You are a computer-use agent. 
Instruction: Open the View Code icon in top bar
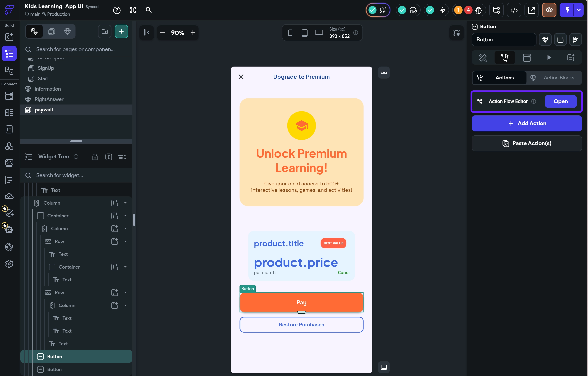coord(514,10)
